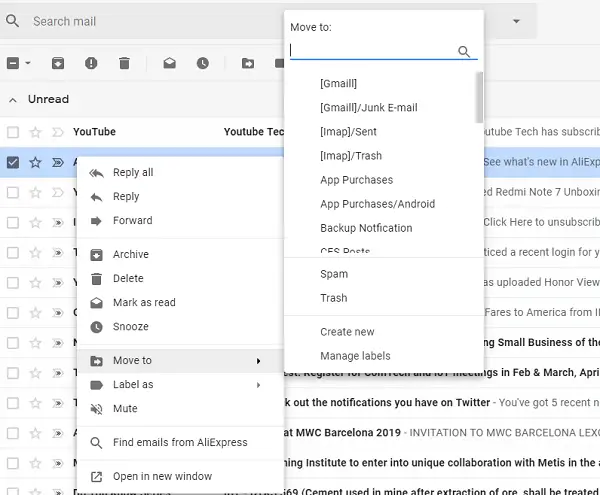Select Forward in the context menu
Image resolution: width=600 pixels, height=495 pixels.
(180, 221)
